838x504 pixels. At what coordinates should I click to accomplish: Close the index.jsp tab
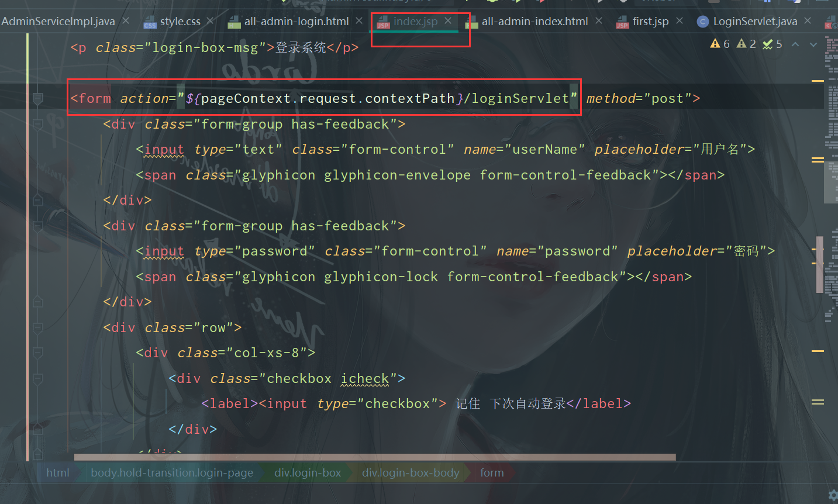click(x=448, y=21)
